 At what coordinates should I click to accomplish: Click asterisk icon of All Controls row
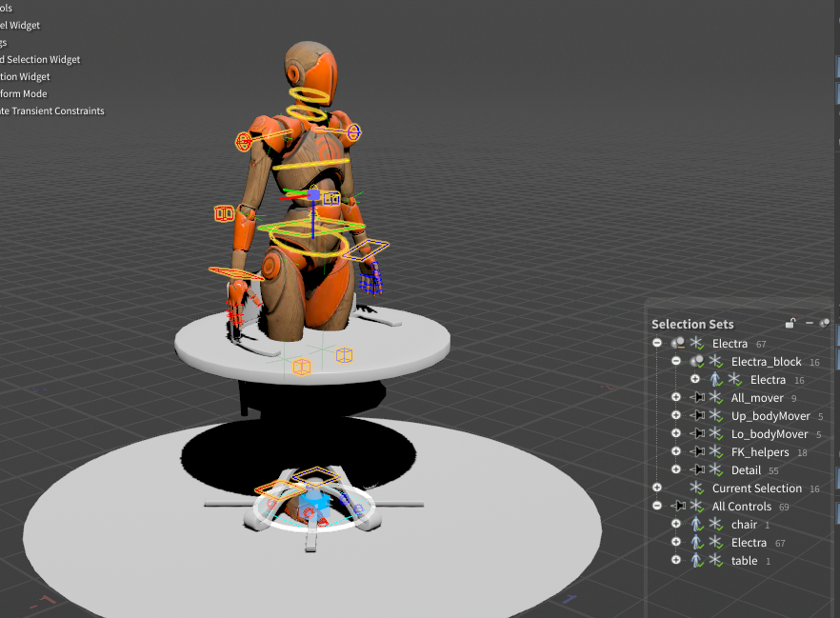[x=696, y=506]
